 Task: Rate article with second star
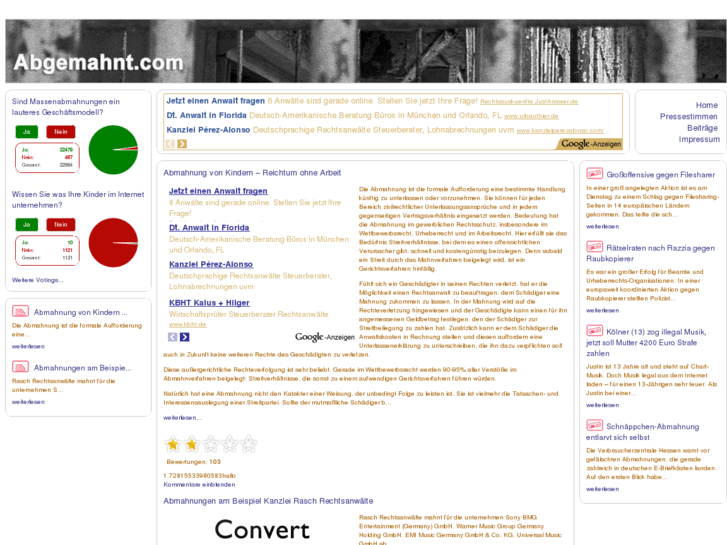tap(191, 444)
